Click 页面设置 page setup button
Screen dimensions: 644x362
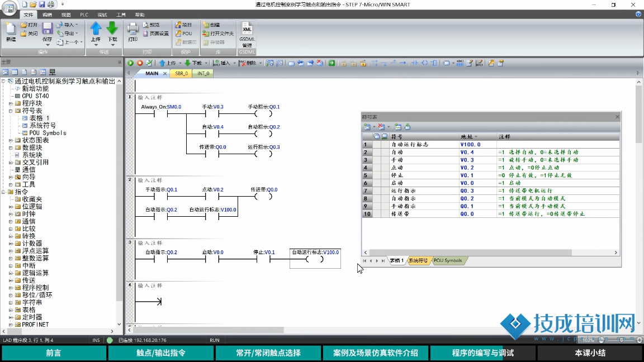click(x=155, y=34)
